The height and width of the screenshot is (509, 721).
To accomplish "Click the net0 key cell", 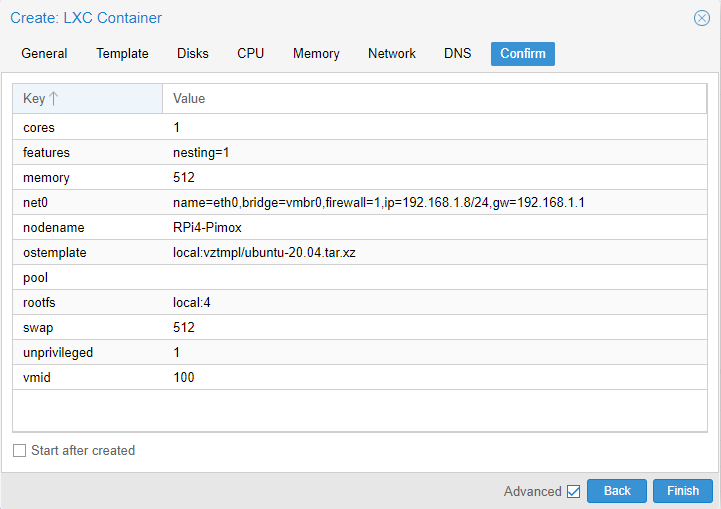I will point(87,202).
